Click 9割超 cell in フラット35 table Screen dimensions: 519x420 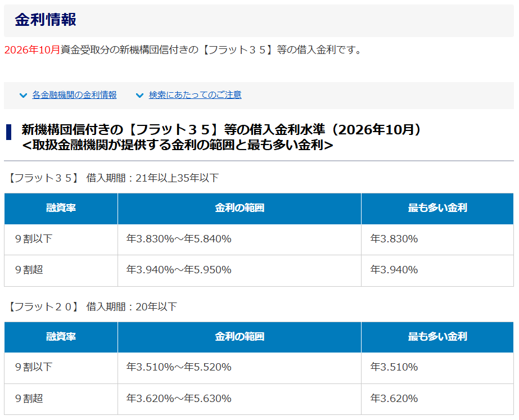click(x=61, y=270)
